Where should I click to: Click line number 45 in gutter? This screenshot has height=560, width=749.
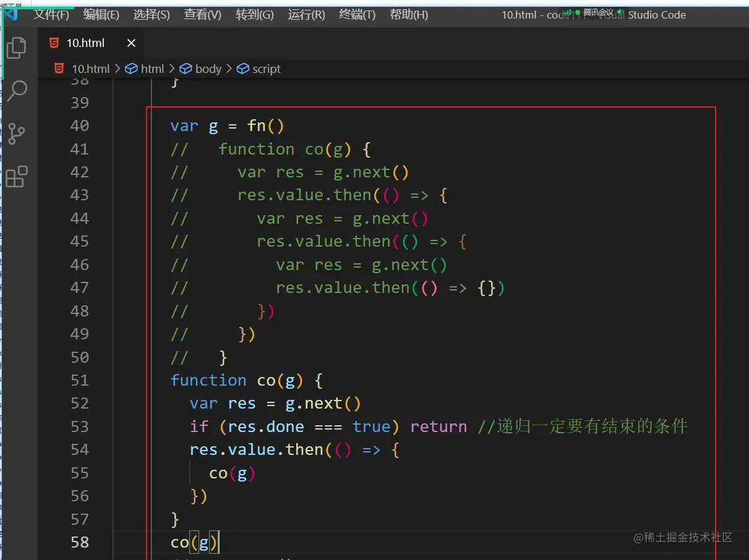(80, 241)
